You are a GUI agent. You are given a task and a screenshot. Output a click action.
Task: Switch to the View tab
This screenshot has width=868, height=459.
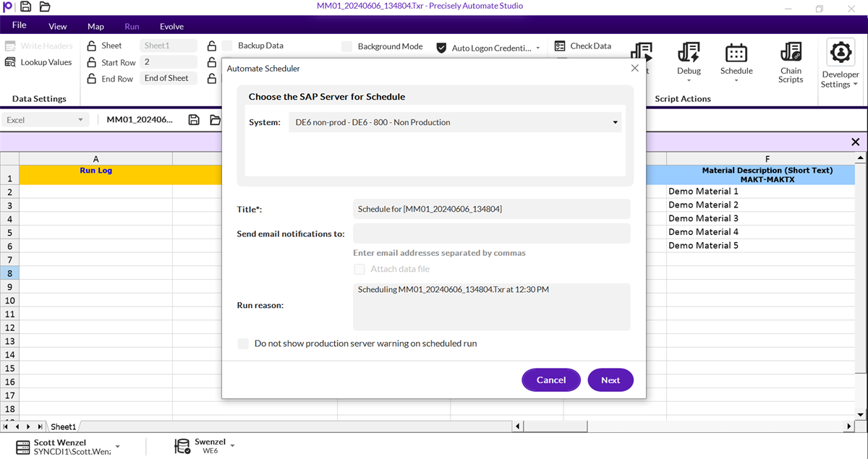click(x=58, y=26)
